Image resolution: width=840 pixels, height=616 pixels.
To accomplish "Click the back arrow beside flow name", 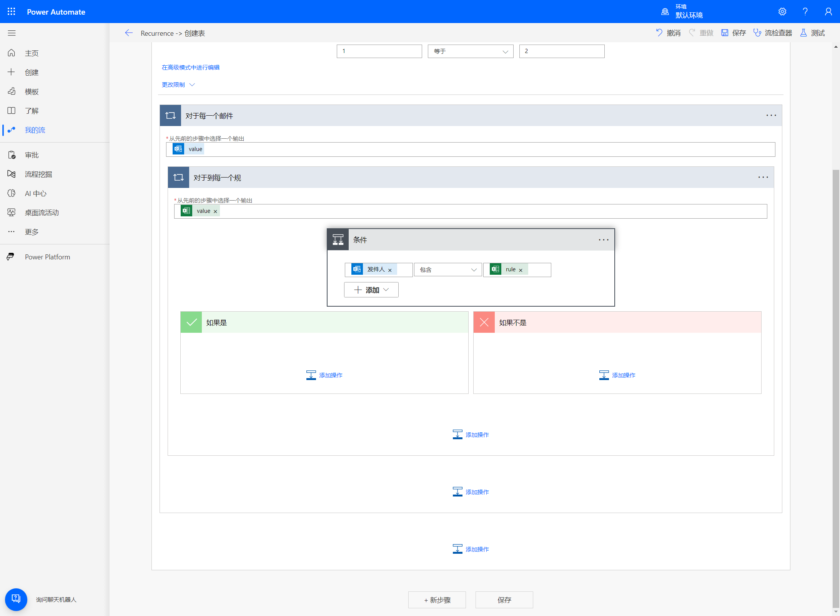I will [x=129, y=33].
